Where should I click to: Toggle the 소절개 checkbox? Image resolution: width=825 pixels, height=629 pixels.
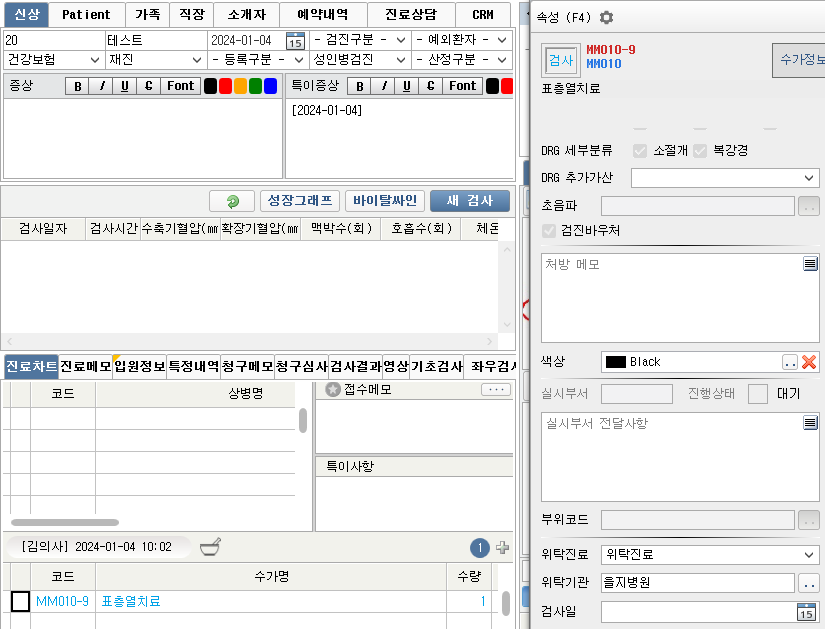coord(640,151)
